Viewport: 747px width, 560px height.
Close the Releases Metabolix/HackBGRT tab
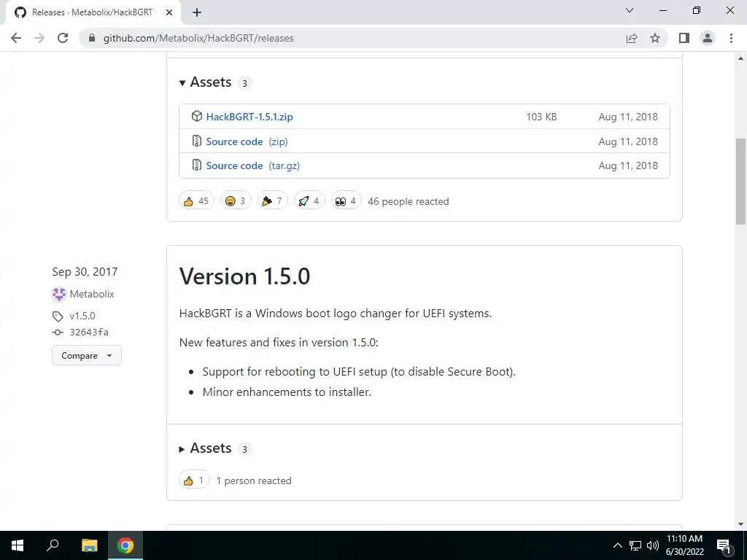click(x=169, y=12)
